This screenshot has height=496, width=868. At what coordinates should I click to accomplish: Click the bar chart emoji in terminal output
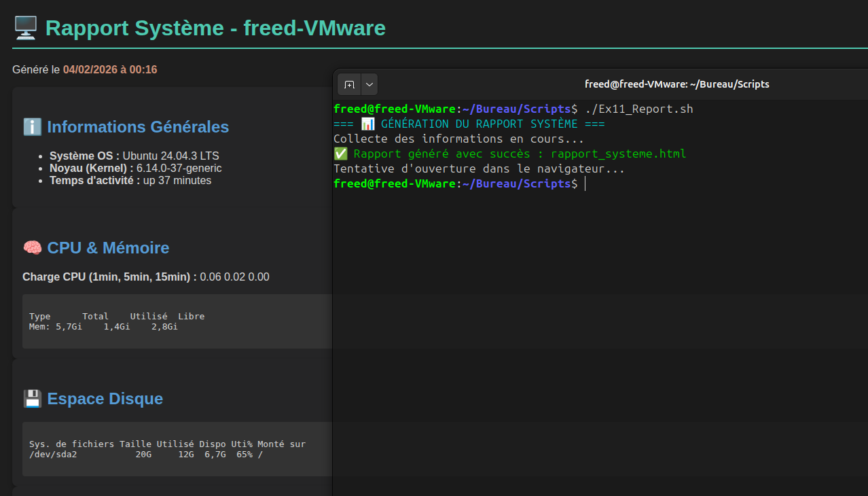[367, 124]
